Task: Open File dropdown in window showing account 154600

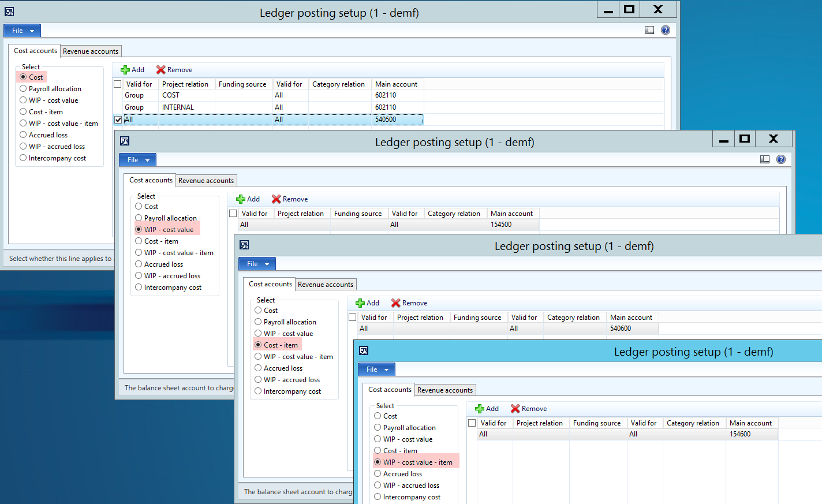Action: pos(377,369)
